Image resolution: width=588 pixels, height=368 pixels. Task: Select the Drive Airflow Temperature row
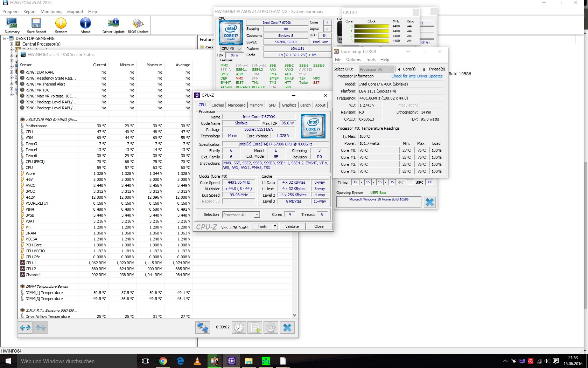coord(106,316)
